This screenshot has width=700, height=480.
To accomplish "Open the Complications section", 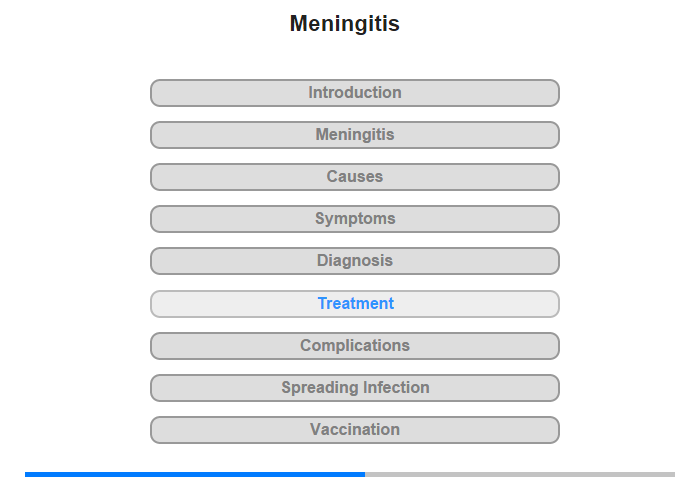I will 355,346.
